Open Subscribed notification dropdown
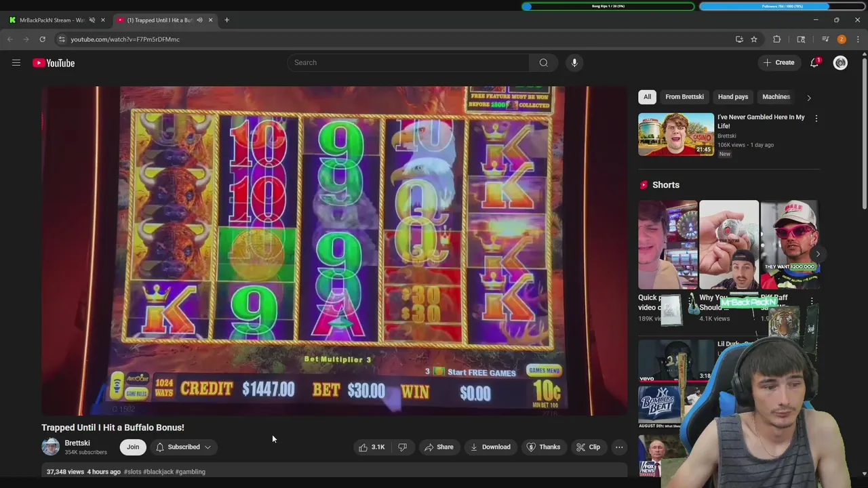868x488 pixels. point(183,447)
